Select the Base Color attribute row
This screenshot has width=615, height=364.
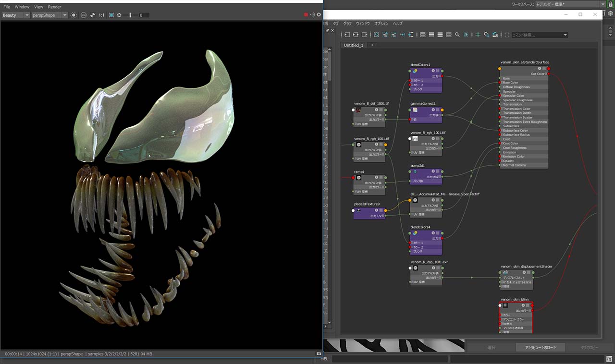[x=524, y=83]
